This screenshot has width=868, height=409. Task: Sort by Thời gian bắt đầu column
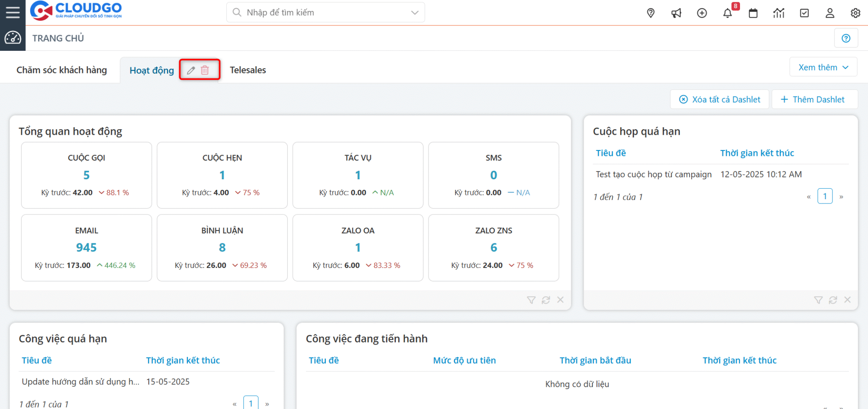click(595, 360)
